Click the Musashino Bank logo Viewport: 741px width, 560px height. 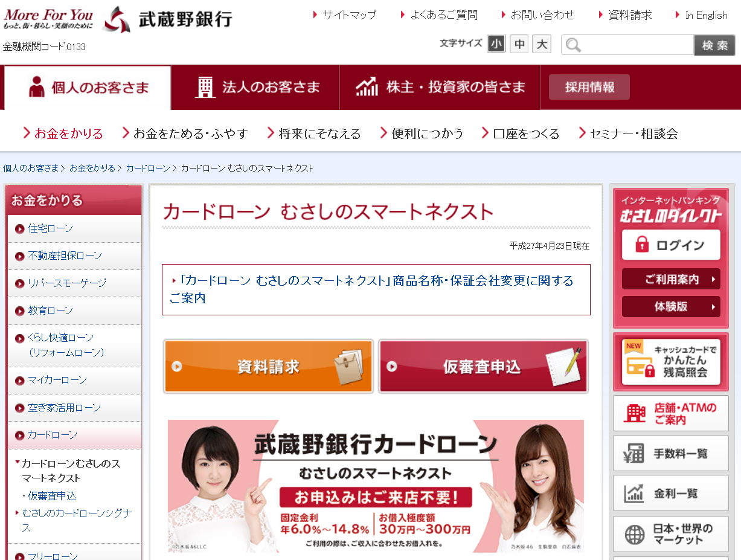(168, 19)
